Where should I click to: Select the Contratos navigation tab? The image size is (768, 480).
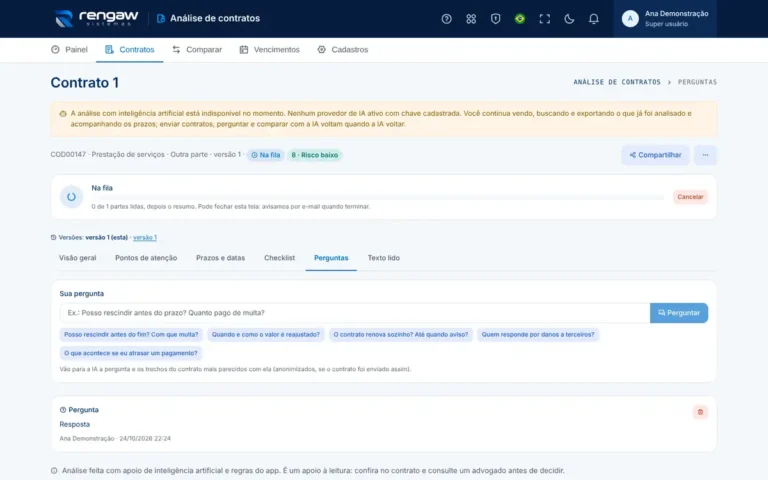pos(129,49)
